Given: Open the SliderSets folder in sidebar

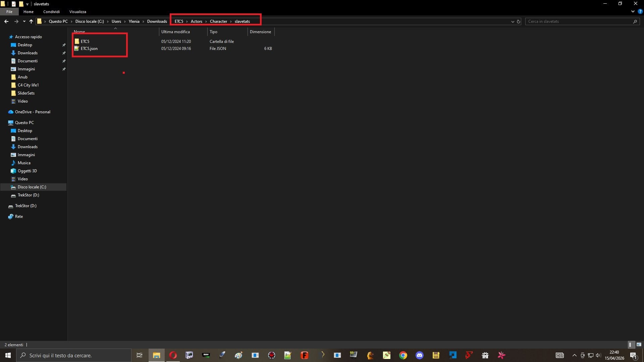Looking at the screenshot, I should [x=26, y=93].
